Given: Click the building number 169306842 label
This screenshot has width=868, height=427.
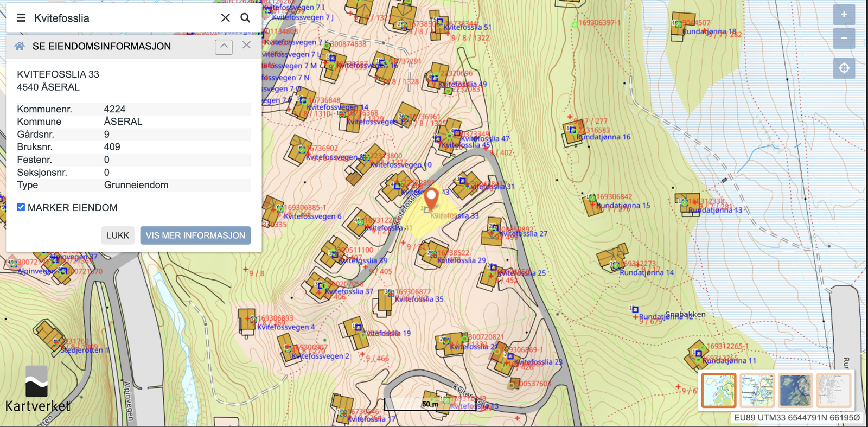Looking at the screenshot, I should tap(614, 197).
